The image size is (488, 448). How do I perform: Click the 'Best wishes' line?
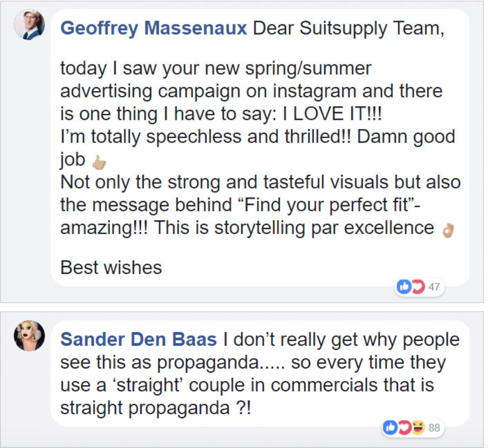[111, 267]
